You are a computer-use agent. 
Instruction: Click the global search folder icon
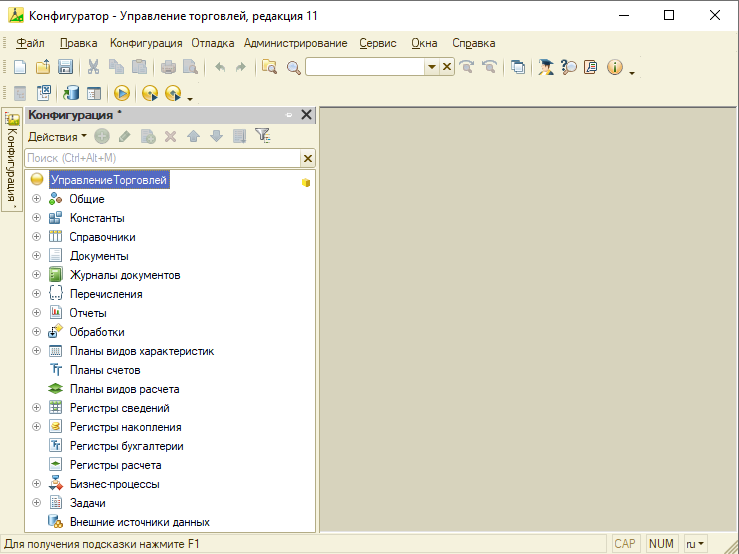pyautogui.click(x=270, y=67)
